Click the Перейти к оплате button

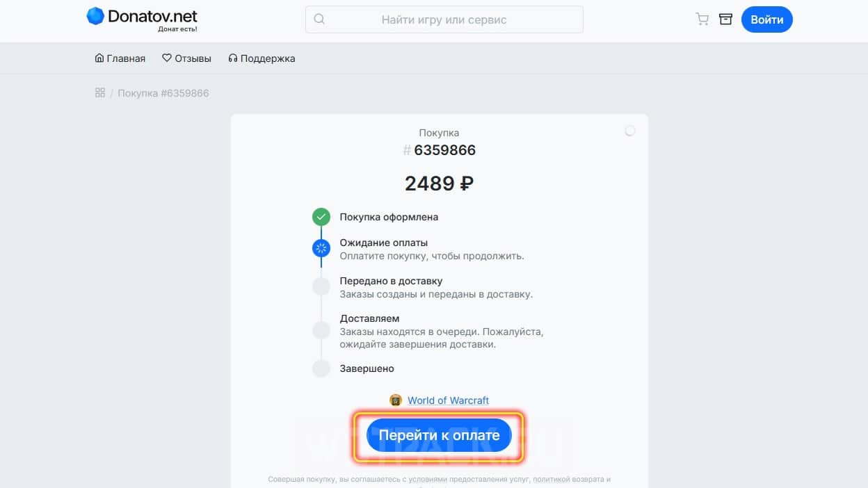tap(439, 436)
